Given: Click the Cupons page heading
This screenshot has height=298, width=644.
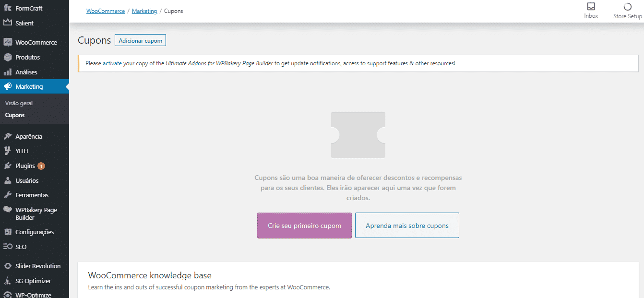Looking at the screenshot, I should pyautogui.click(x=94, y=40).
